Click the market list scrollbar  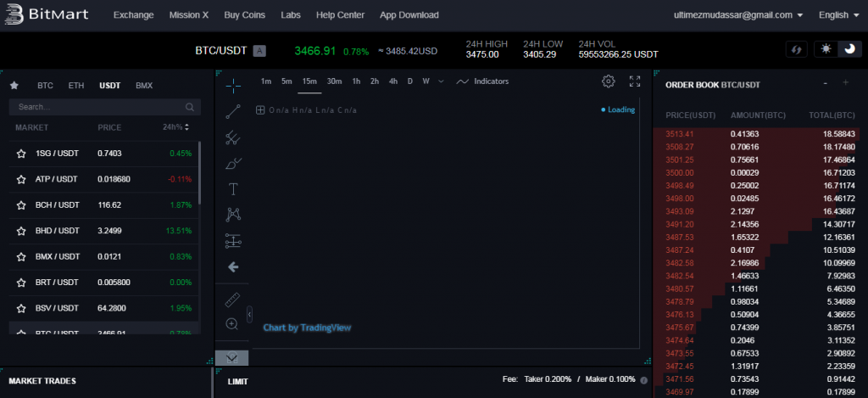199,173
